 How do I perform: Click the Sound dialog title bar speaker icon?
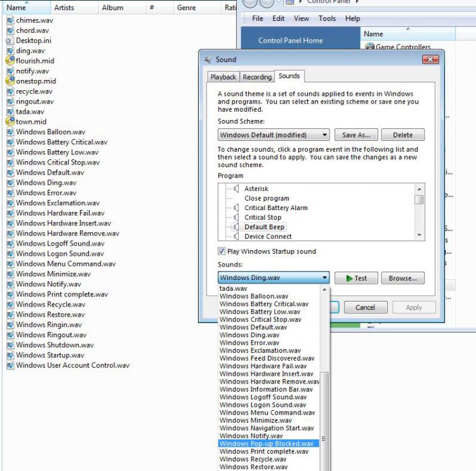208,60
